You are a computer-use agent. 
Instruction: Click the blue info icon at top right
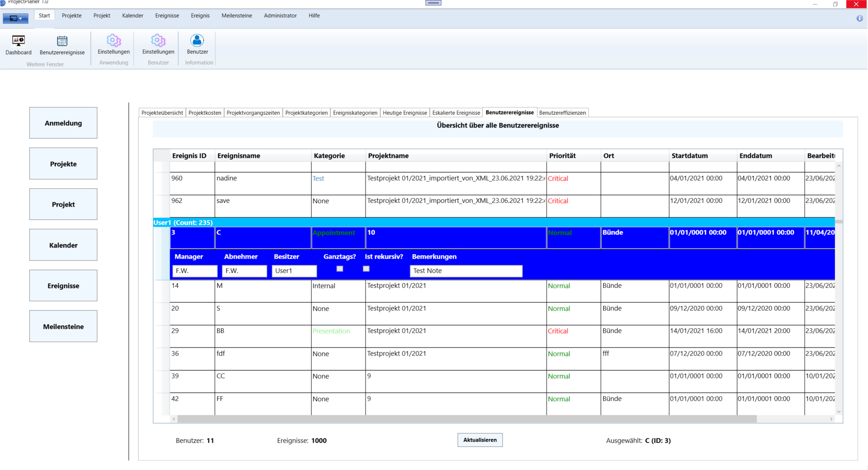tap(859, 18)
